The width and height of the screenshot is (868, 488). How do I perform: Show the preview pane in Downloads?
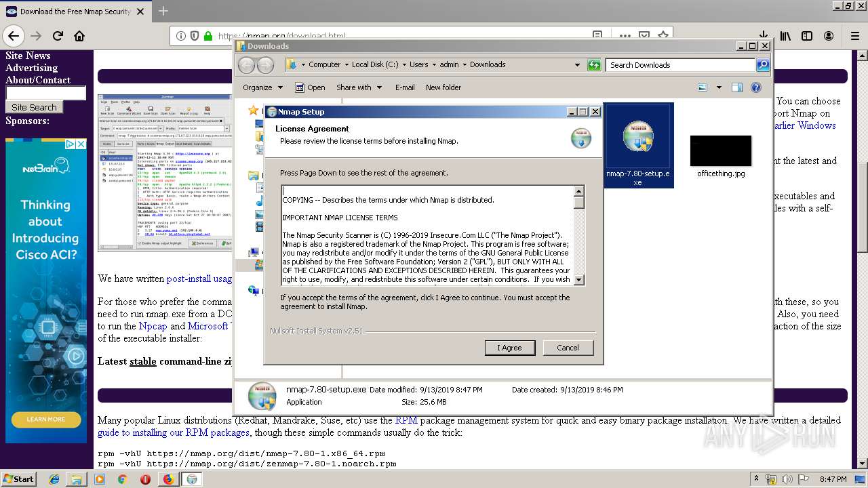point(737,87)
